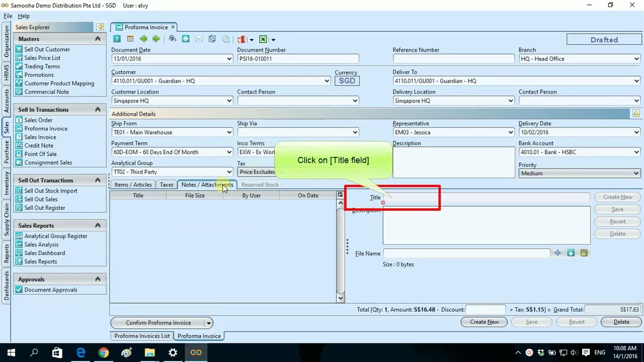Open Microsoft Edge from the taskbar
The image size is (644, 362).
tap(80, 352)
